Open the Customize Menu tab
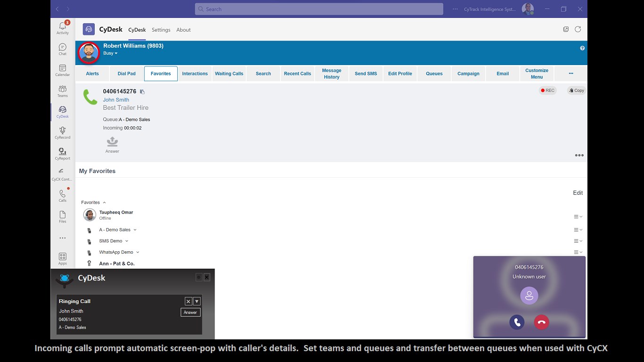Viewport: 644px width, 362px height. point(537,74)
